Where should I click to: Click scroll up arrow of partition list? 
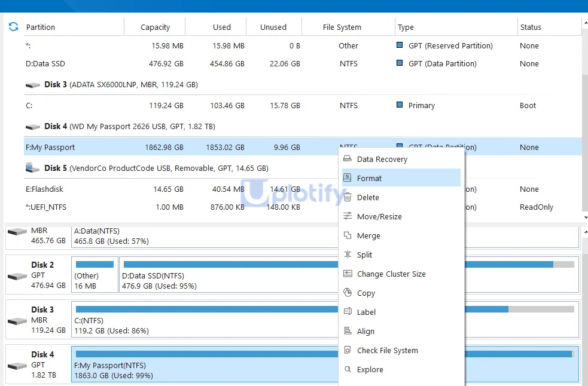586,23
